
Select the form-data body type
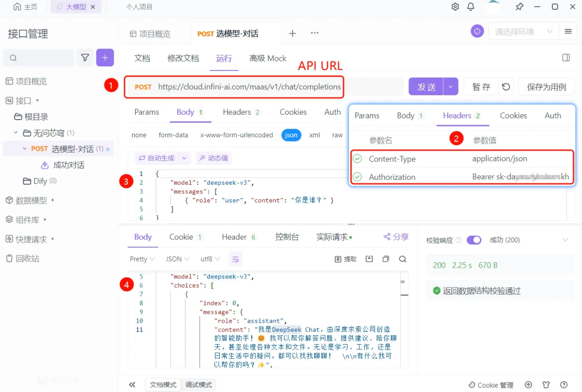174,135
